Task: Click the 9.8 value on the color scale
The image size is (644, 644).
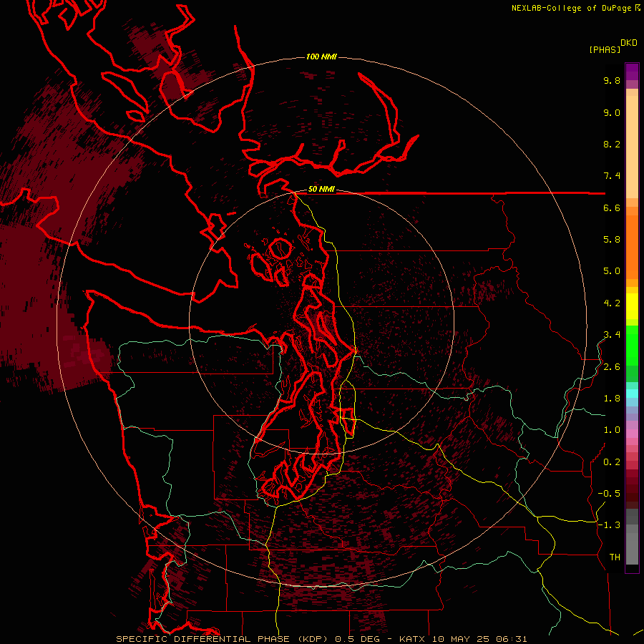Action: [612, 80]
